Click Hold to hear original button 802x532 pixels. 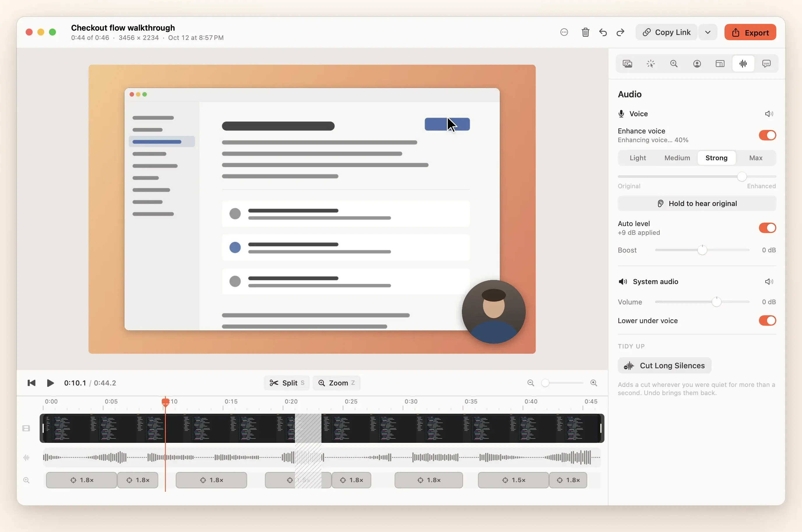click(697, 204)
